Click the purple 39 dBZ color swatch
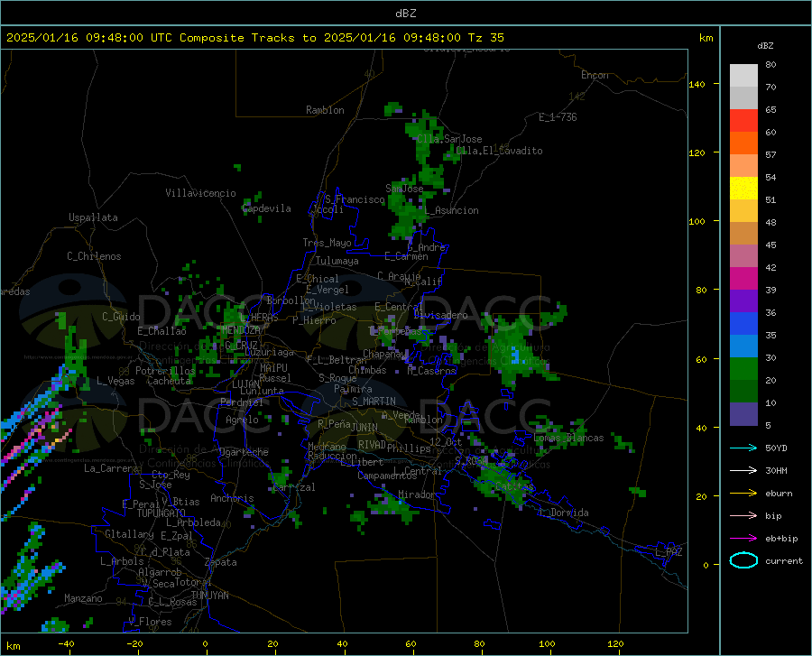The width and height of the screenshot is (812, 656). [x=743, y=301]
